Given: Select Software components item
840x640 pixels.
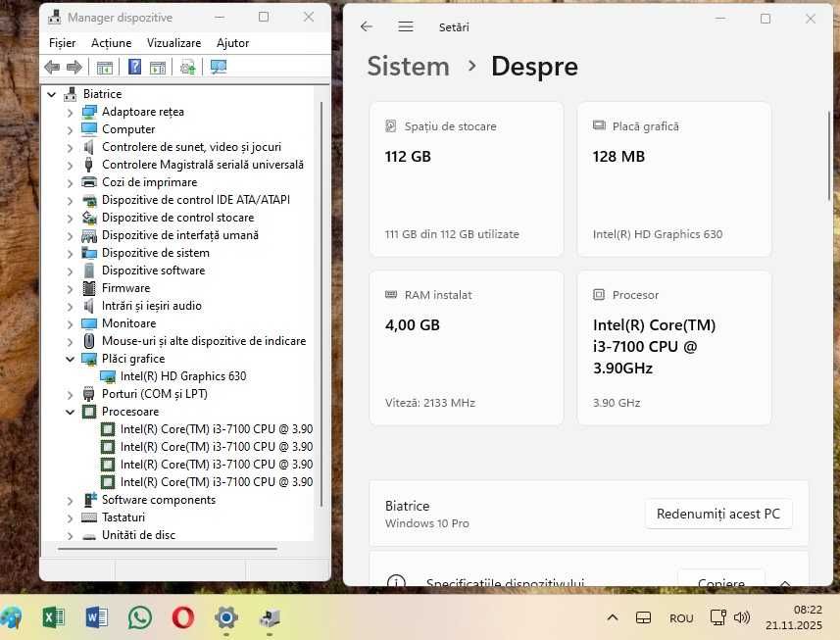Looking at the screenshot, I should click(159, 500).
